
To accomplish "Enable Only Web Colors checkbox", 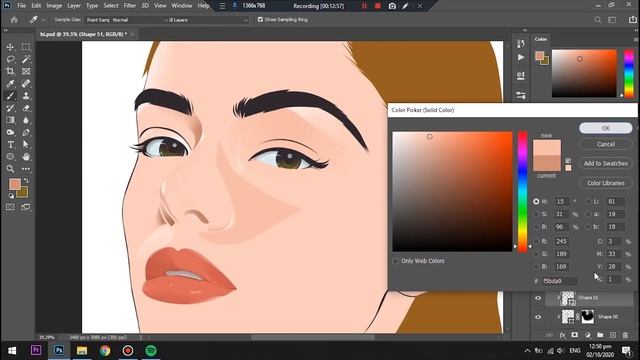I will pos(396,261).
